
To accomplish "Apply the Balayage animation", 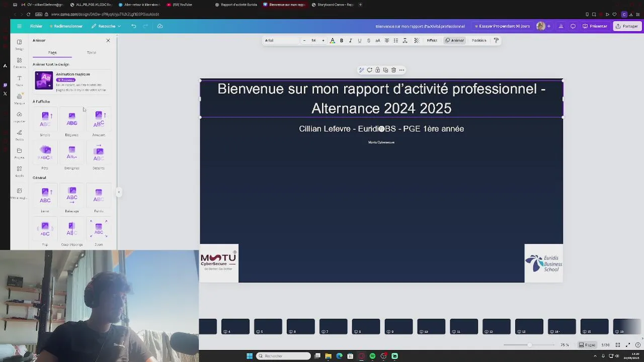I will coord(72,199).
